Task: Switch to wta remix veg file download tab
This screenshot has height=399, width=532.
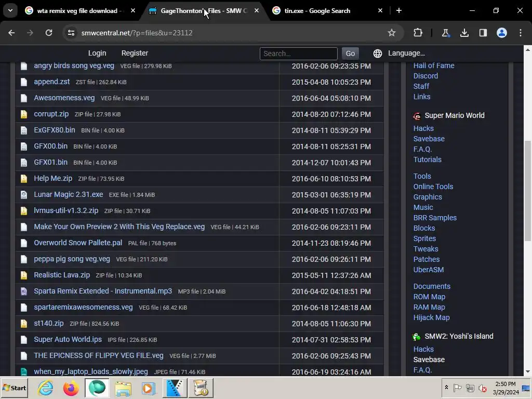Action: click(79, 11)
